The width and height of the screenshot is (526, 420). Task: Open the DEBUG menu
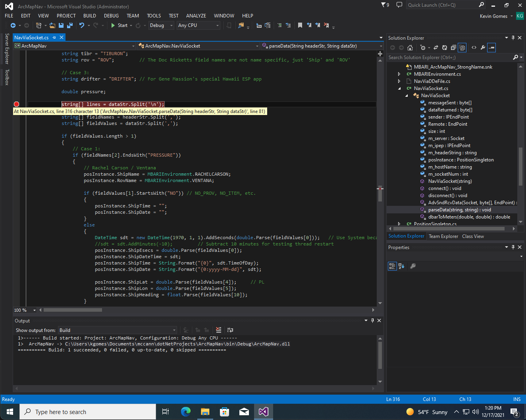[111, 16]
